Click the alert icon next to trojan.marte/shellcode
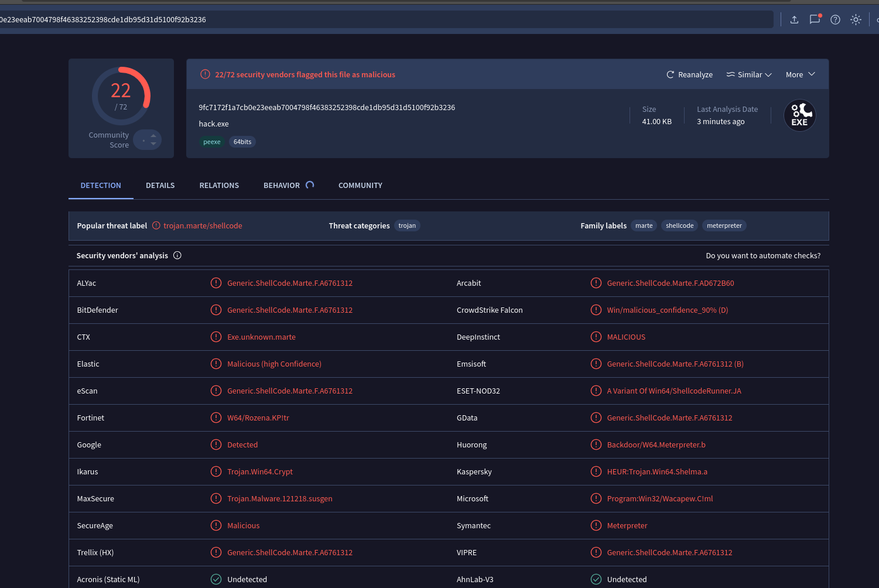 point(156,225)
